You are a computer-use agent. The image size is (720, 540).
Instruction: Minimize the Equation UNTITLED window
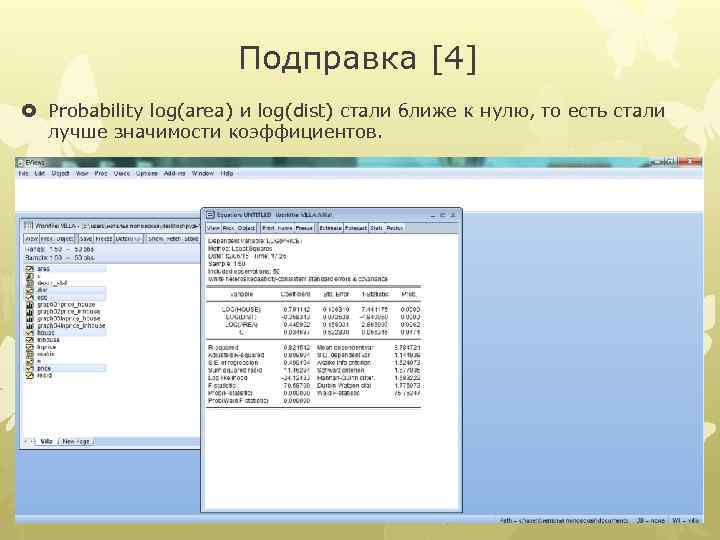[x=433, y=215]
